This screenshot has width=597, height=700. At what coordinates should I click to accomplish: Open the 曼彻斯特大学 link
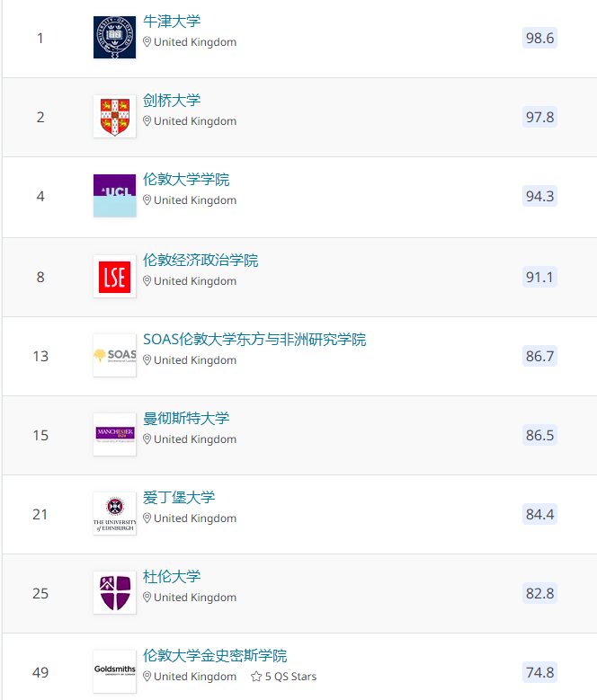click(x=186, y=419)
